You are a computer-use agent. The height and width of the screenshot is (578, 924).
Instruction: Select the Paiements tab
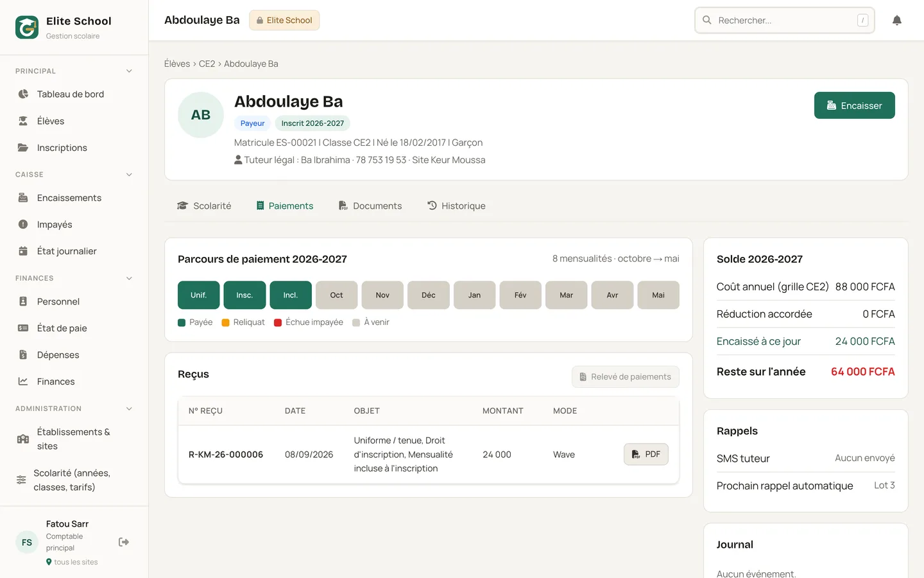[x=285, y=206]
